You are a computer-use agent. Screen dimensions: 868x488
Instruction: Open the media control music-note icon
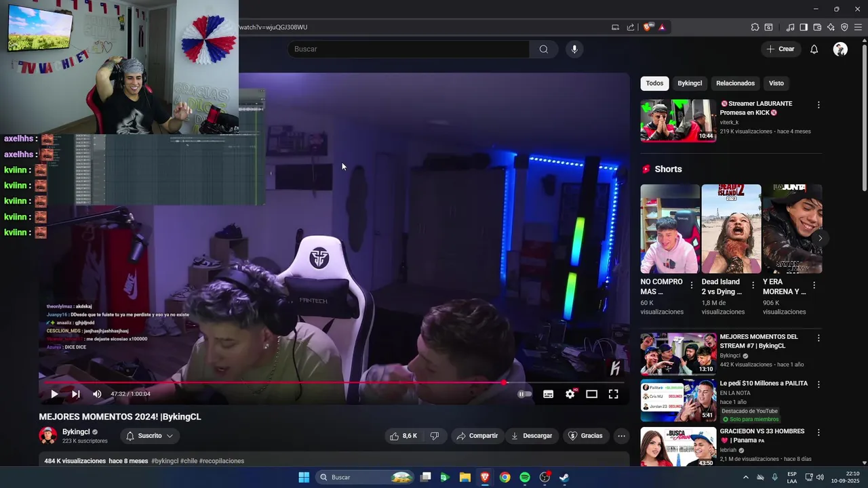click(790, 27)
